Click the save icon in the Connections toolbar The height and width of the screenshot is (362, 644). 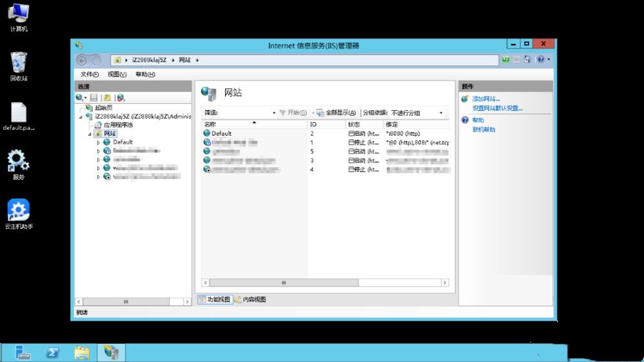point(93,97)
